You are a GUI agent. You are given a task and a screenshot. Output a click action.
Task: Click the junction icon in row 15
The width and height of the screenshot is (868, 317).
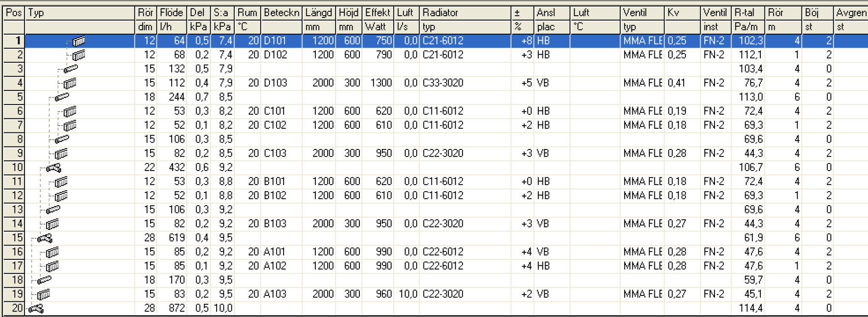point(45,238)
